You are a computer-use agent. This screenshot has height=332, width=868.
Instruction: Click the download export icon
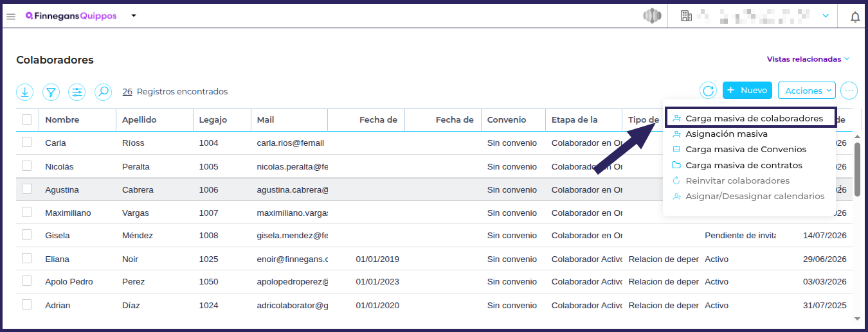click(24, 92)
